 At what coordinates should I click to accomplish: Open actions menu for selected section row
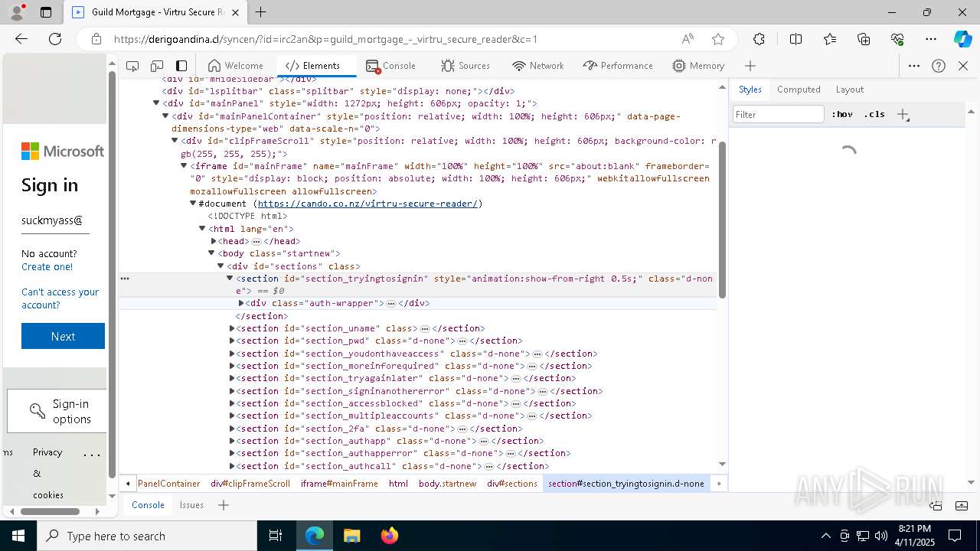[x=125, y=279]
